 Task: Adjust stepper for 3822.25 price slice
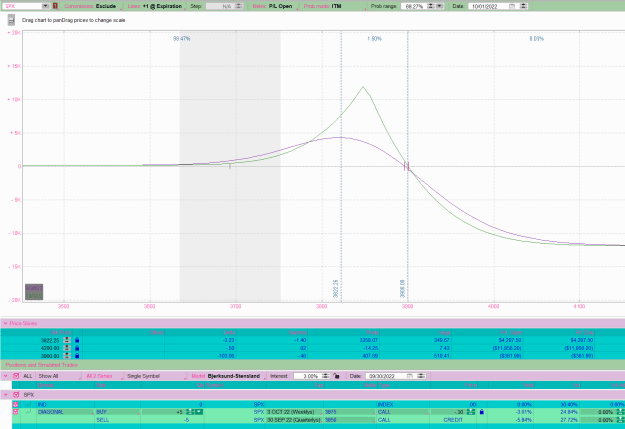67,340
